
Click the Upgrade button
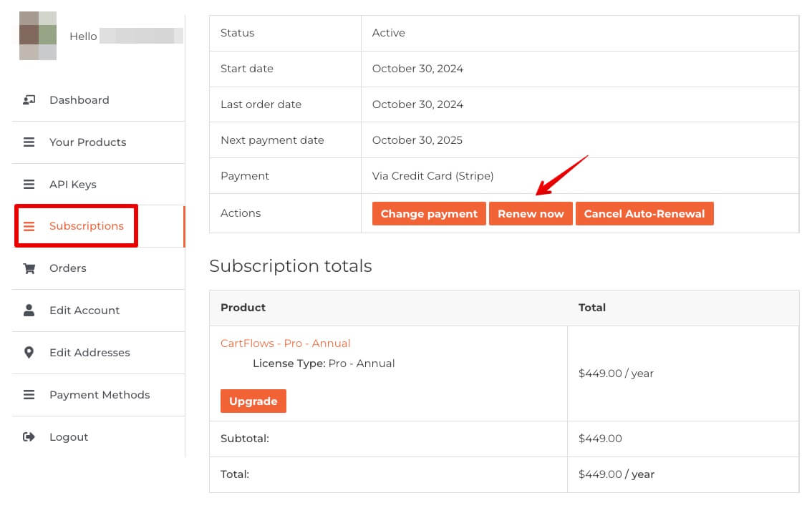(253, 401)
